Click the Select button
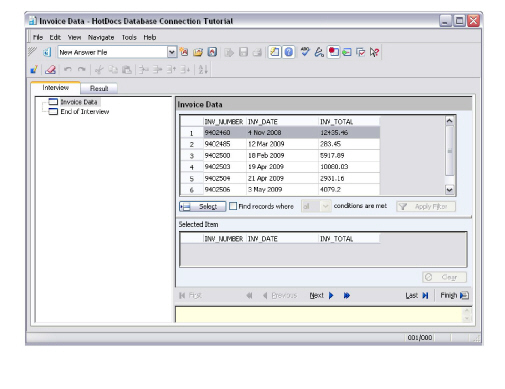 coord(203,206)
